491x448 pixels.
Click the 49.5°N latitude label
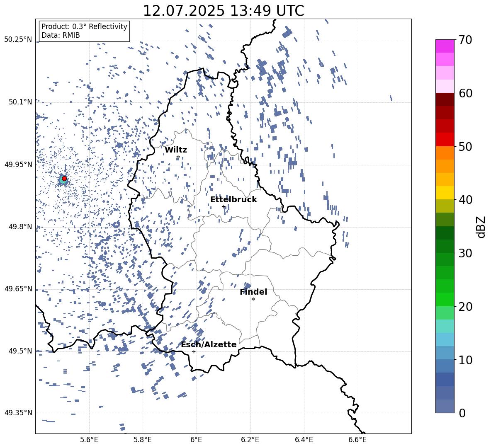coord(20,351)
